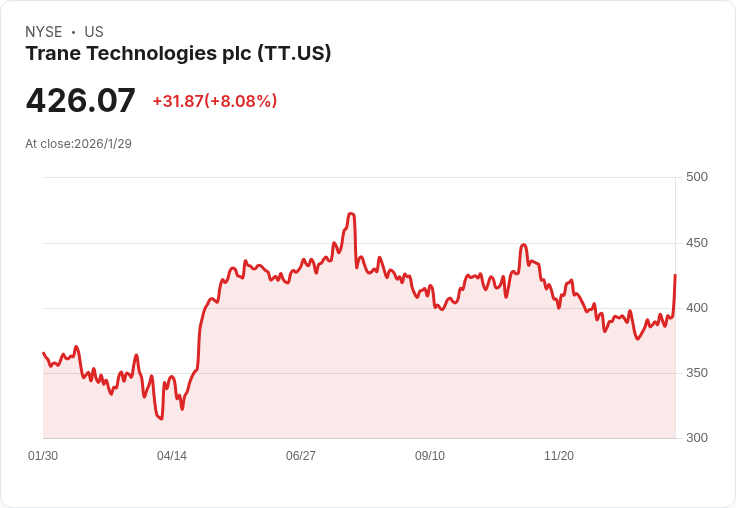Click the starting leftmost point of price line

coord(43,353)
